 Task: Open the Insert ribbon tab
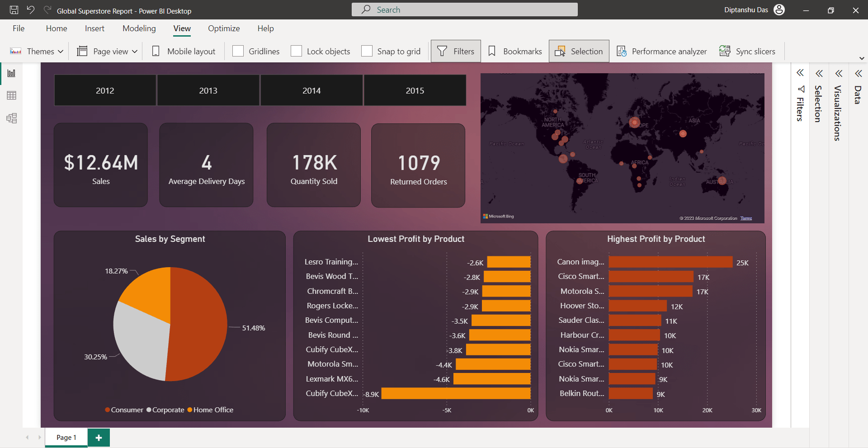coord(94,28)
